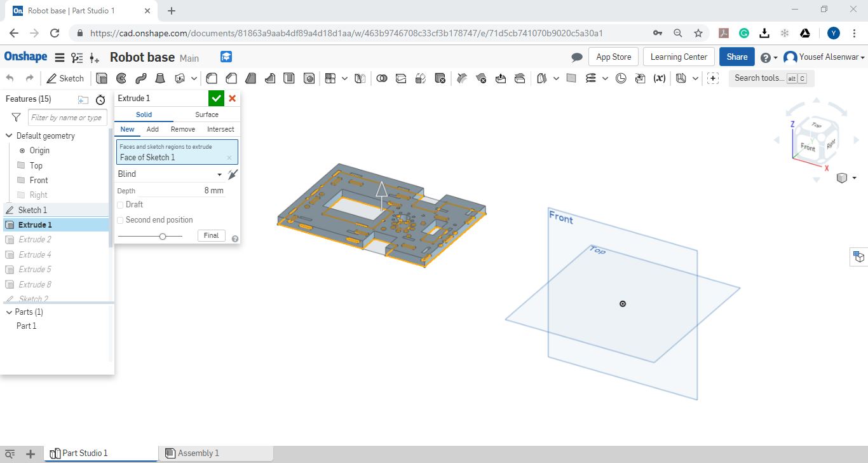Accept Extrude 1 with green checkmark
This screenshot has width=868, height=463.
tap(216, 98)
